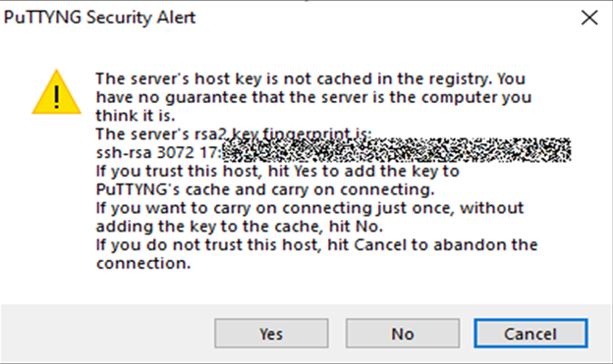Viewport: 613px width, 364px height.
Task: Click the 'ssh-rsa 3072' key type text
Action: [x=145, y=152]
